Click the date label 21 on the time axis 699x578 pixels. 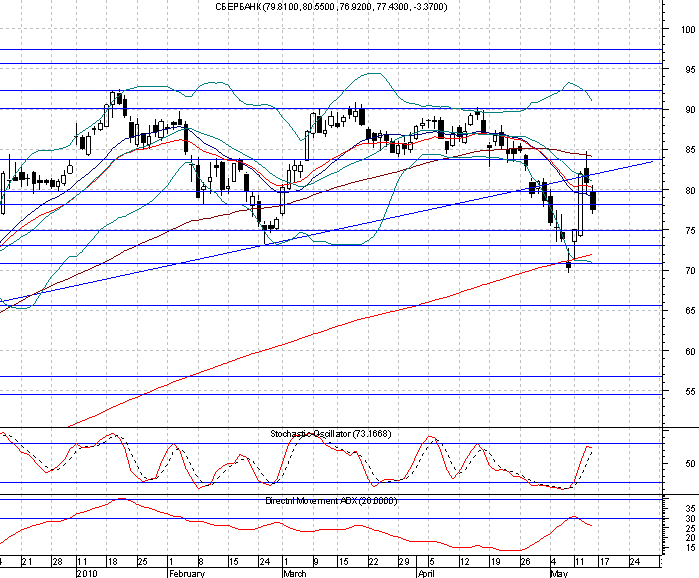[27, 562]
